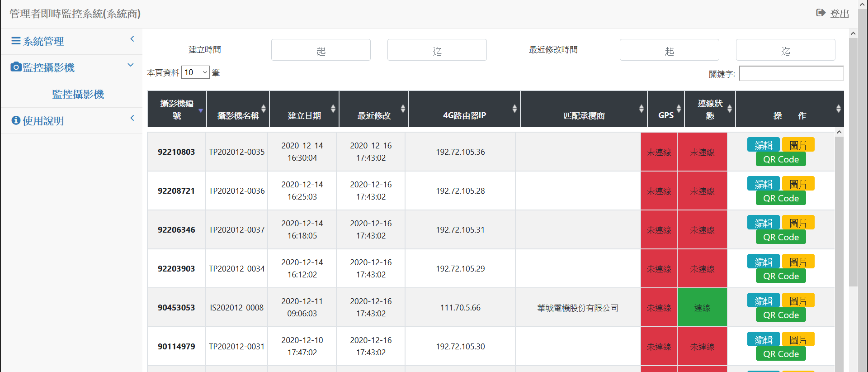Collapse the 系統管理 sidebar chevron
The width and height of the screenshot is (868, 372).
click(132, 39)
